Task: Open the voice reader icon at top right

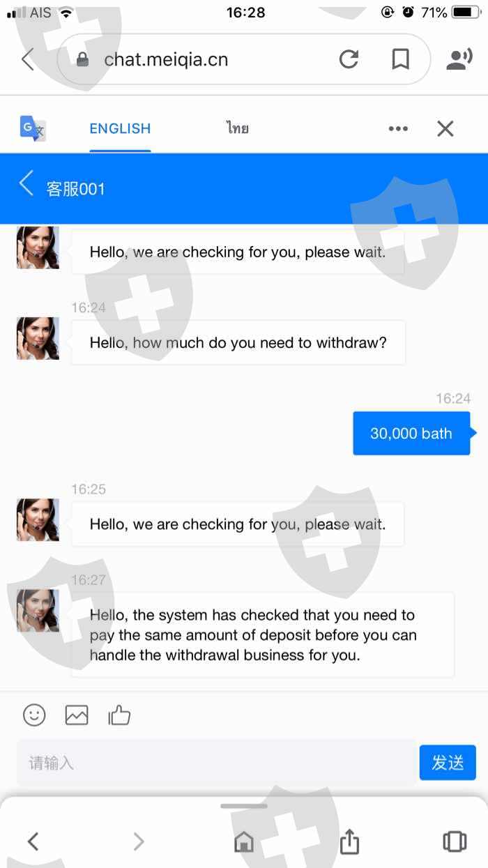Action: coord(458,59)
